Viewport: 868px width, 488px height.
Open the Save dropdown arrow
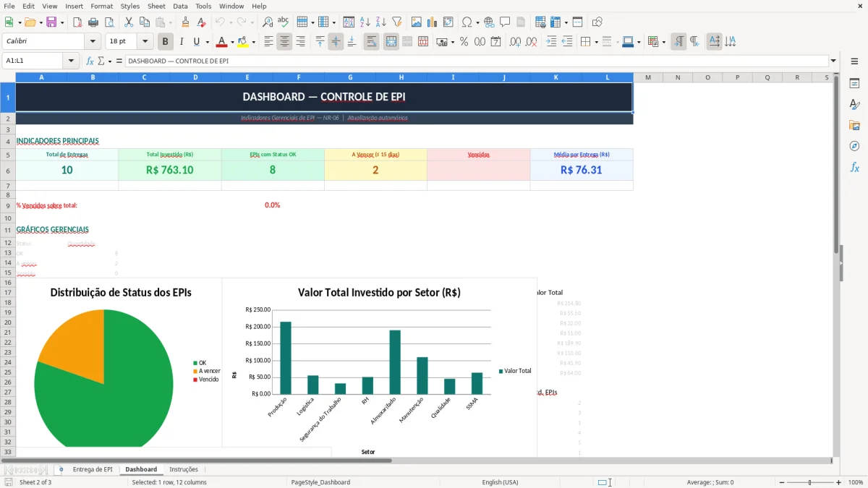pos(62,22)
